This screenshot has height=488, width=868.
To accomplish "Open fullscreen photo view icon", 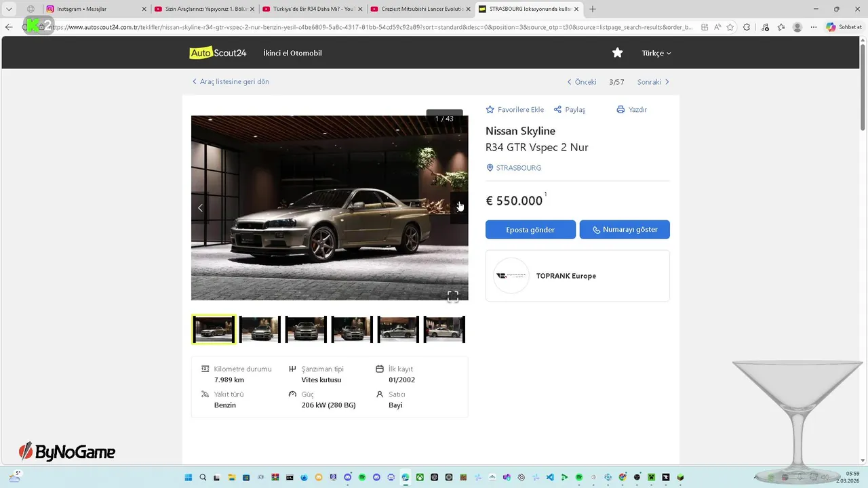I will click(453, 296).
